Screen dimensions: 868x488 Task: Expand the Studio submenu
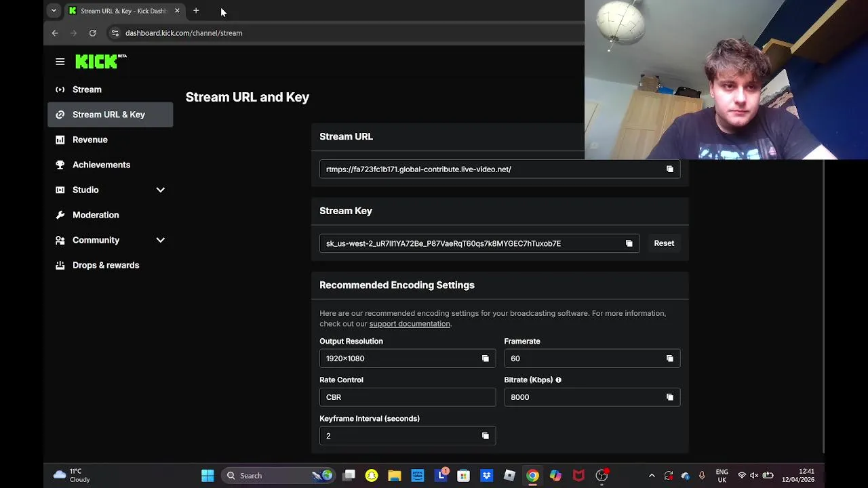tap(161, 190)
